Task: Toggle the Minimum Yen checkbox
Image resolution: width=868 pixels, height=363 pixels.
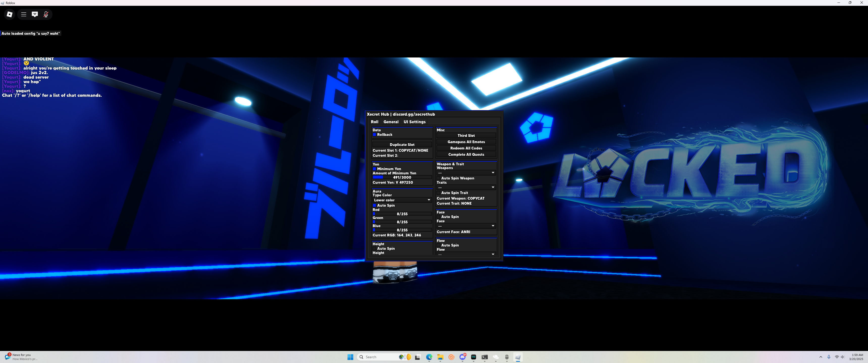Action: point(374,169)
